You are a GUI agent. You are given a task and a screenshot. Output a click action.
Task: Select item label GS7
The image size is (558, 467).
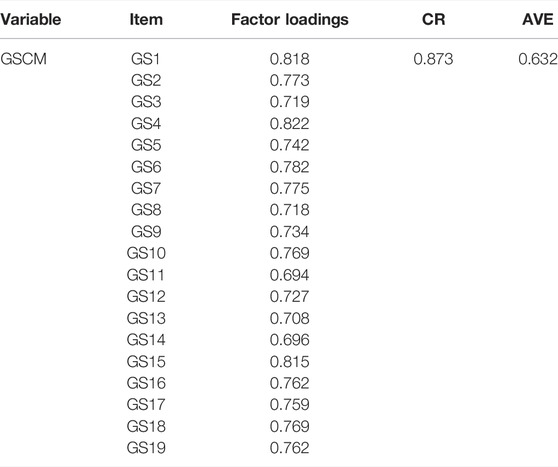coord(146,188)
